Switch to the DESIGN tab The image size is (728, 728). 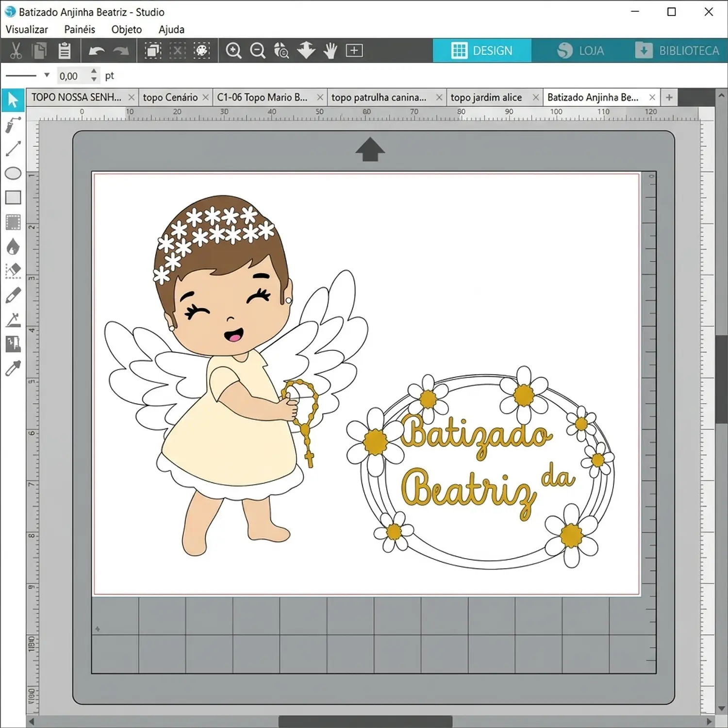pyautogui.click(x=482, y=50)
